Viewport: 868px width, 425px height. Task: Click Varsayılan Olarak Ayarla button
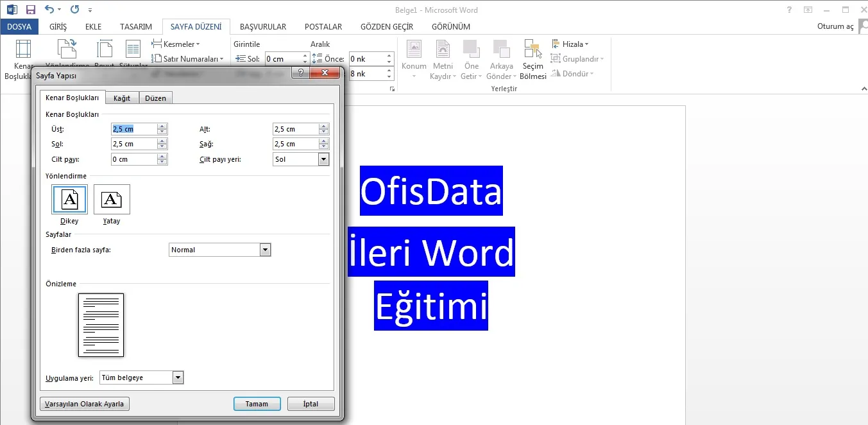tap(85, 404)
